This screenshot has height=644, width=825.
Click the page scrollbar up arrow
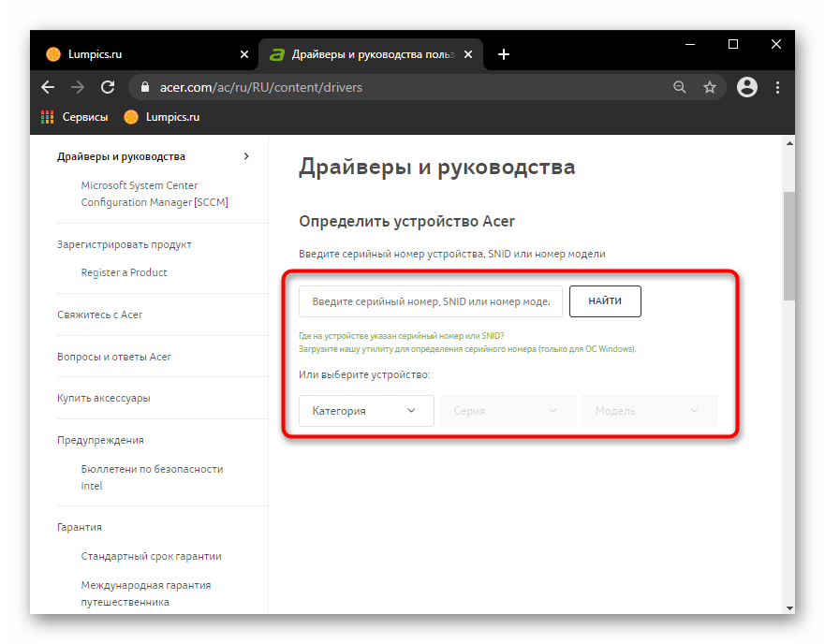pos(789,143)
